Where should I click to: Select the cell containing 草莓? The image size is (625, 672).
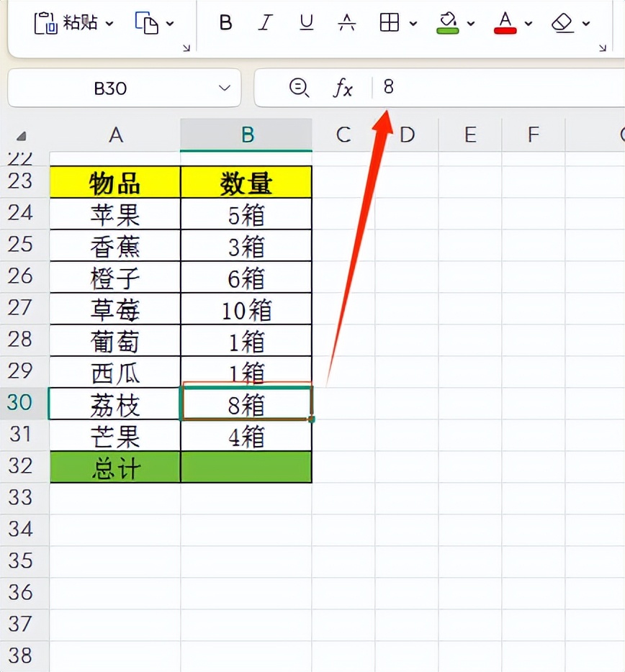pyautogui.click(x=115, y=309)
